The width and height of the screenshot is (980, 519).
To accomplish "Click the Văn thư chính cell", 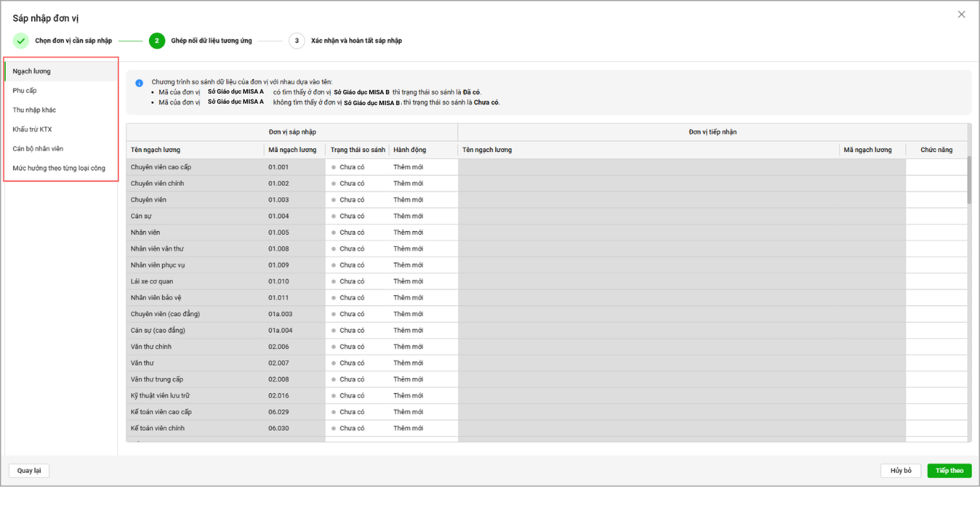I will tap(195, 347).
